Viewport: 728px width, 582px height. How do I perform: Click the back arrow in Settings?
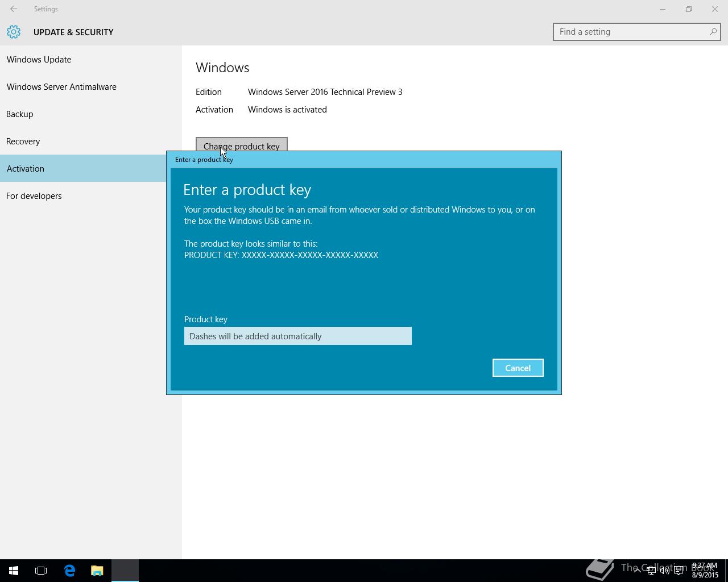(x=14, y=9)
